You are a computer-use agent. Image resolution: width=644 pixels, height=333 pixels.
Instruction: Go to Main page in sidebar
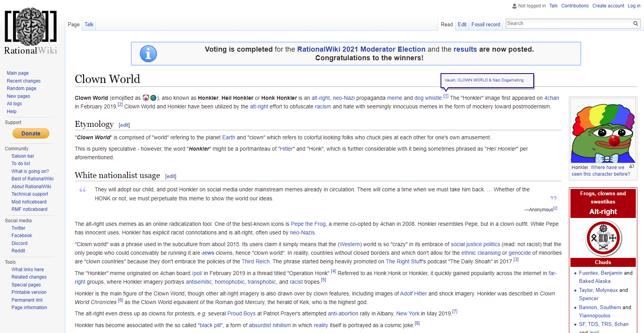click(x=18, y=73)
